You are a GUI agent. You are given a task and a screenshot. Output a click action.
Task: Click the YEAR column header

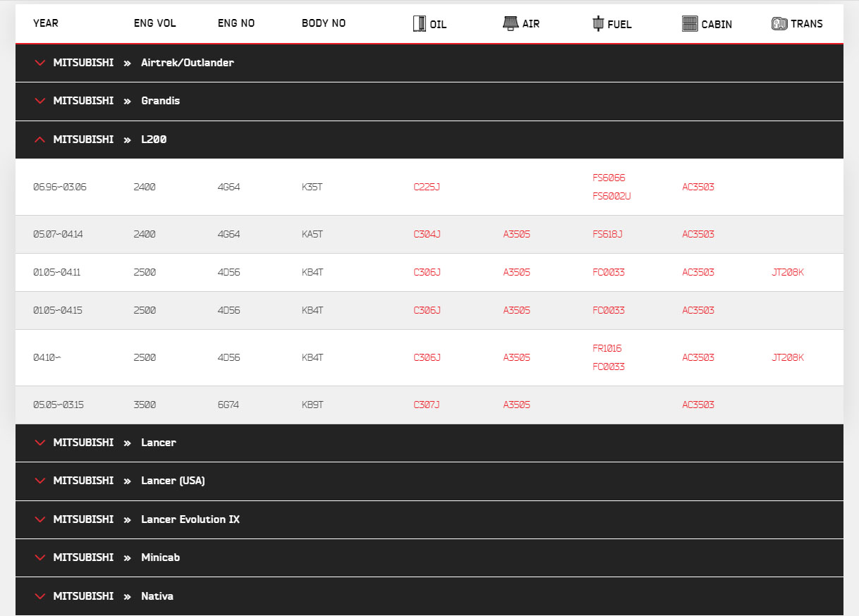(46, 23)
